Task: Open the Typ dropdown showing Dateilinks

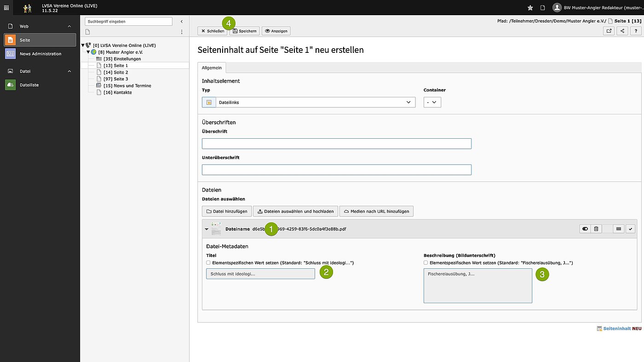Action: (315, 102)
